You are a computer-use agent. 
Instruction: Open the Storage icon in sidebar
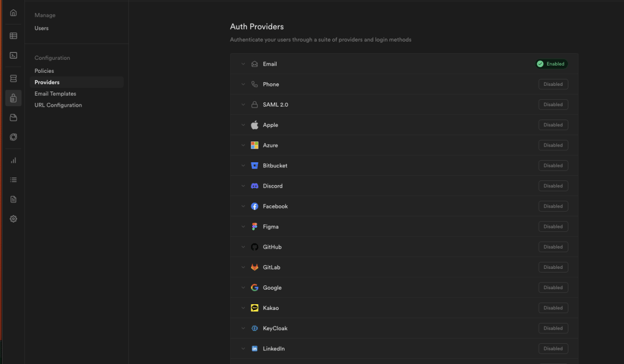point(14,118)
